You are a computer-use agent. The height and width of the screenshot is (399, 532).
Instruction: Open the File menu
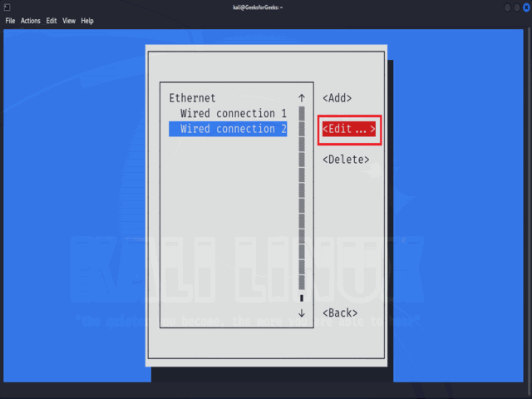click(10, 21)
